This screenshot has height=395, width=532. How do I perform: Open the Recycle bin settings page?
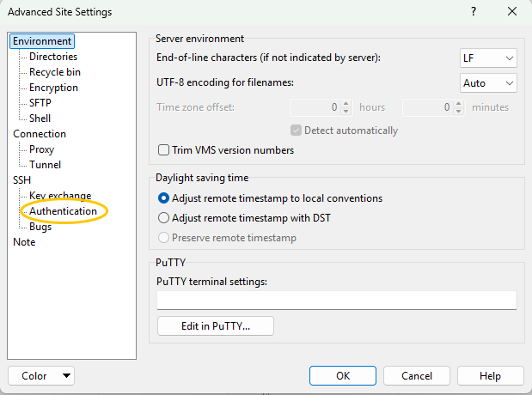point(55,72)
